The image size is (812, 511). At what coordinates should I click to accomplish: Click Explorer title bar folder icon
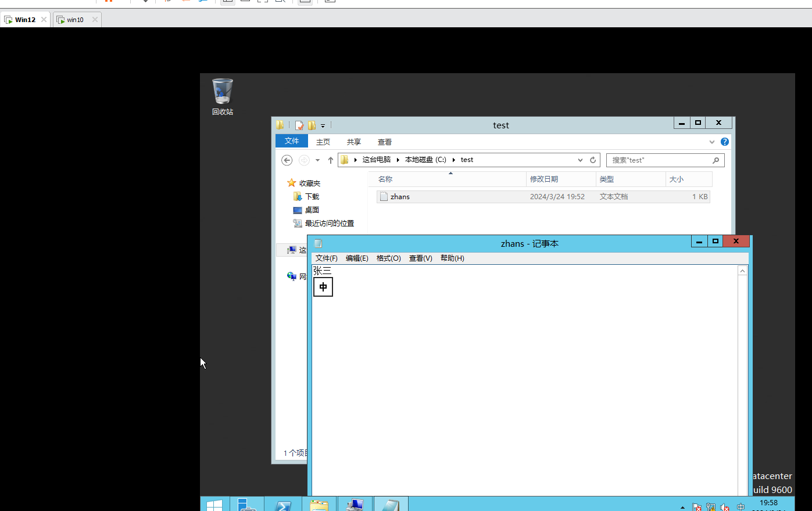280,125
